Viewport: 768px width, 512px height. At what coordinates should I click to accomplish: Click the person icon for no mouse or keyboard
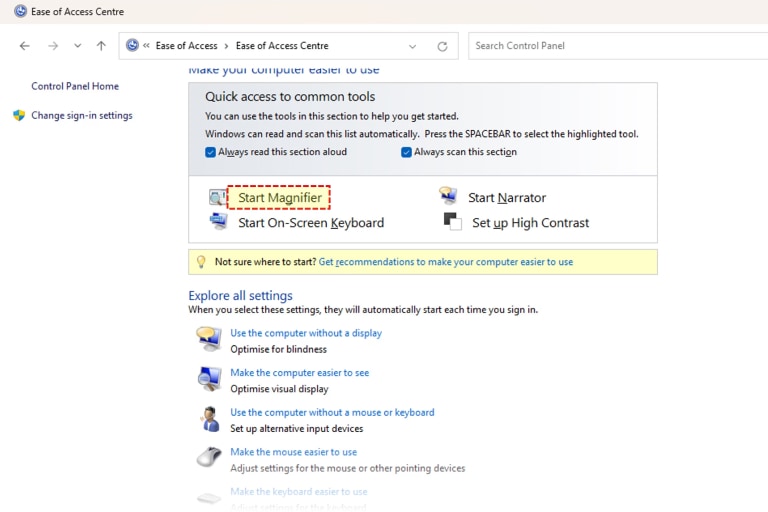click(x=209, y=419)
